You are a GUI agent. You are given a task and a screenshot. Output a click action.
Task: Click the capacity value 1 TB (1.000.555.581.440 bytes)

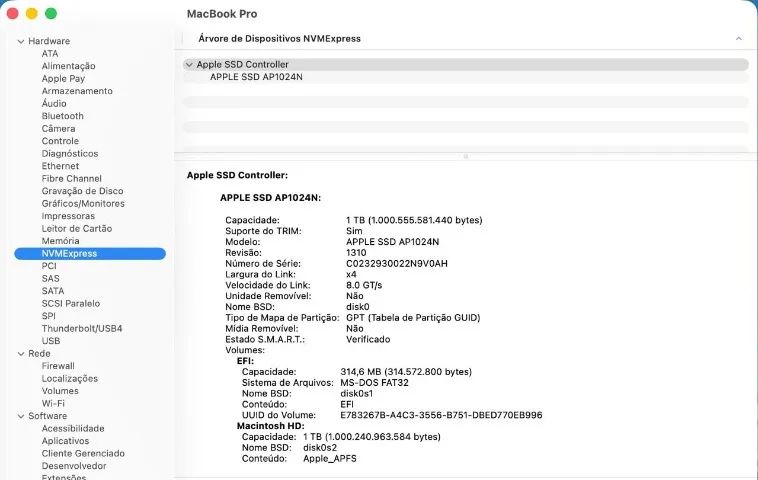pyautogui.click(x=414, y=220)
